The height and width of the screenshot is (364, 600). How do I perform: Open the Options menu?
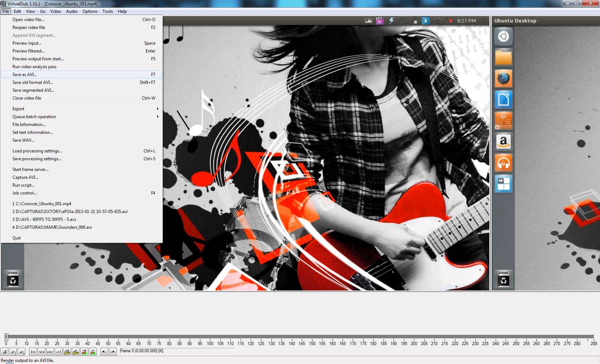coord(90,11)
